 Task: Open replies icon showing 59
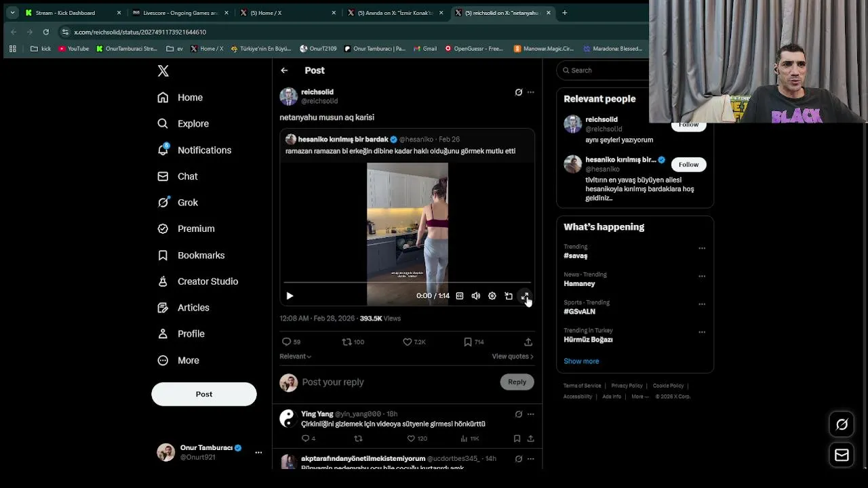coord(292,342)
